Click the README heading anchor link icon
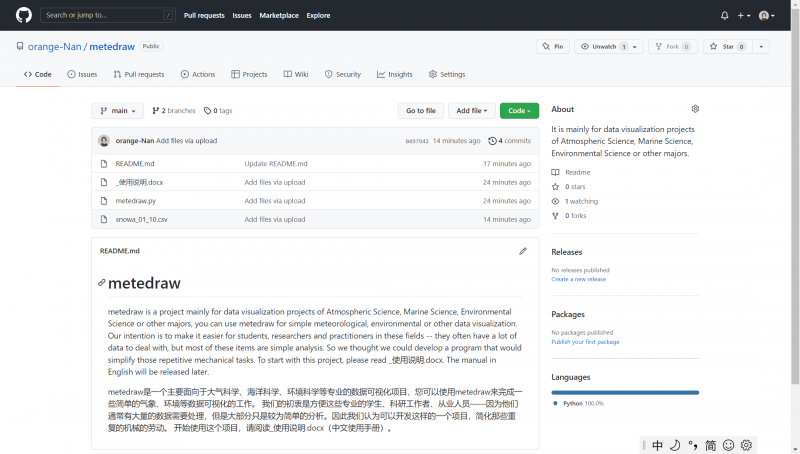 click(x=101, y=284)
